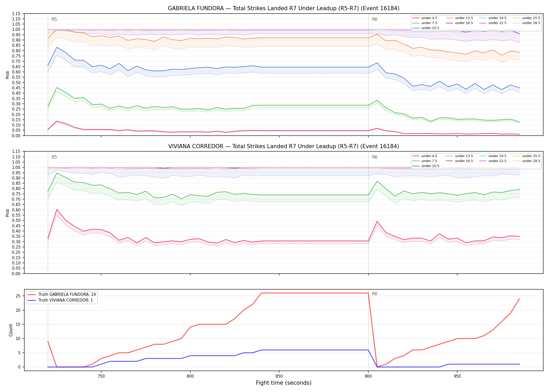This screenshot has width=549, height=392.
Task: Click the 900 tick on the time axis
Action: 368,376
